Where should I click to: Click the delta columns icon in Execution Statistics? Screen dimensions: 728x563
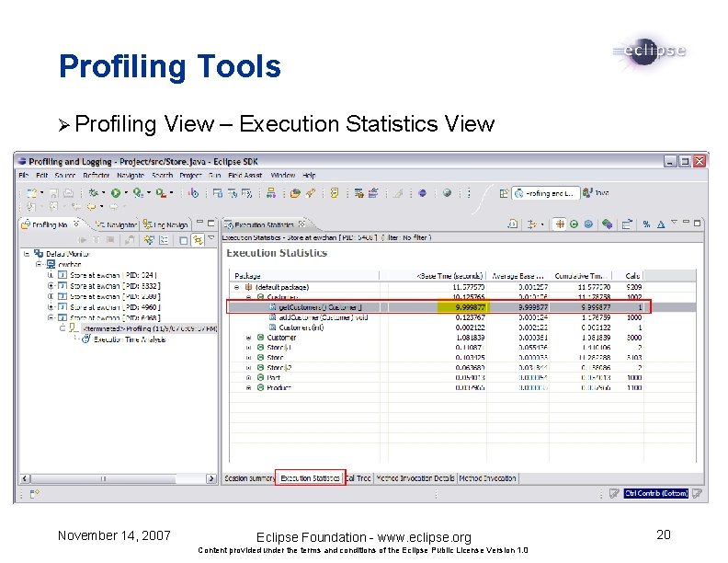[x=661, y=224]
